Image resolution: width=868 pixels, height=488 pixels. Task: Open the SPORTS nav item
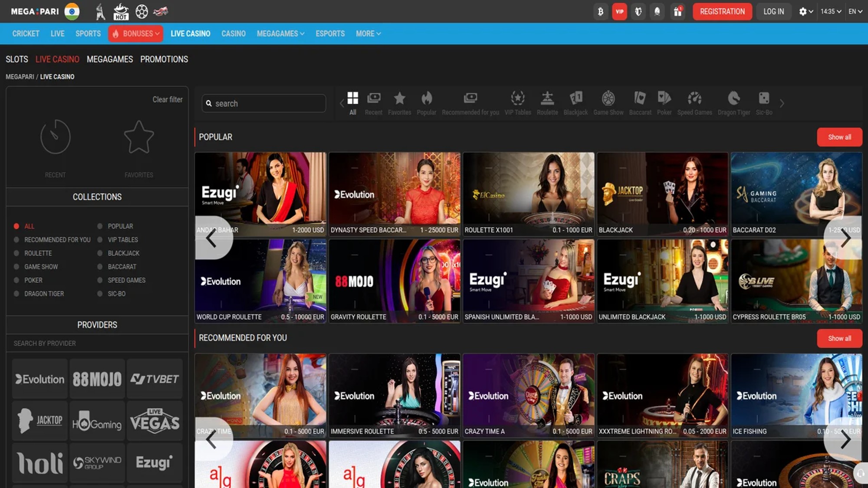point(88,33)
